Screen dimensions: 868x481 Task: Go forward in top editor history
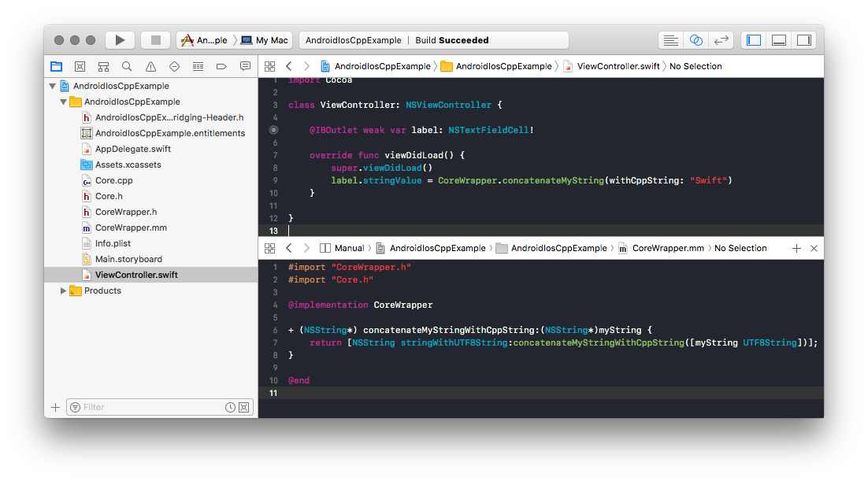306,66
